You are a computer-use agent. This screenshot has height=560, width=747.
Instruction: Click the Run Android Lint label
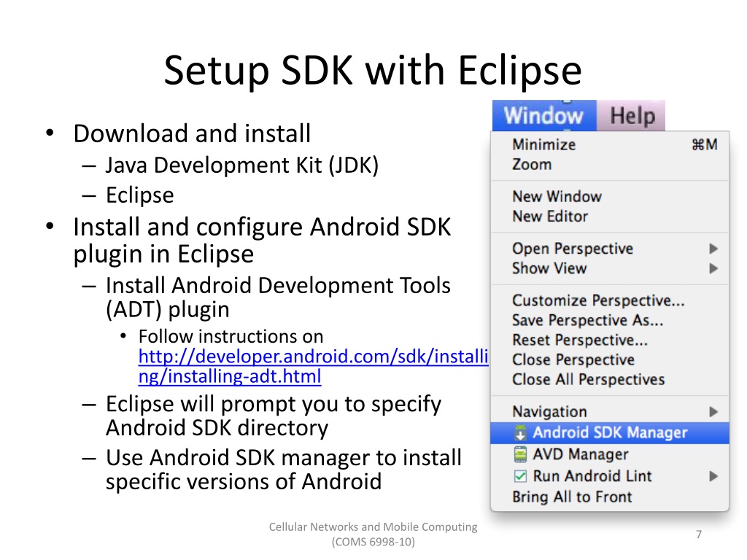[x=592, y=476]
